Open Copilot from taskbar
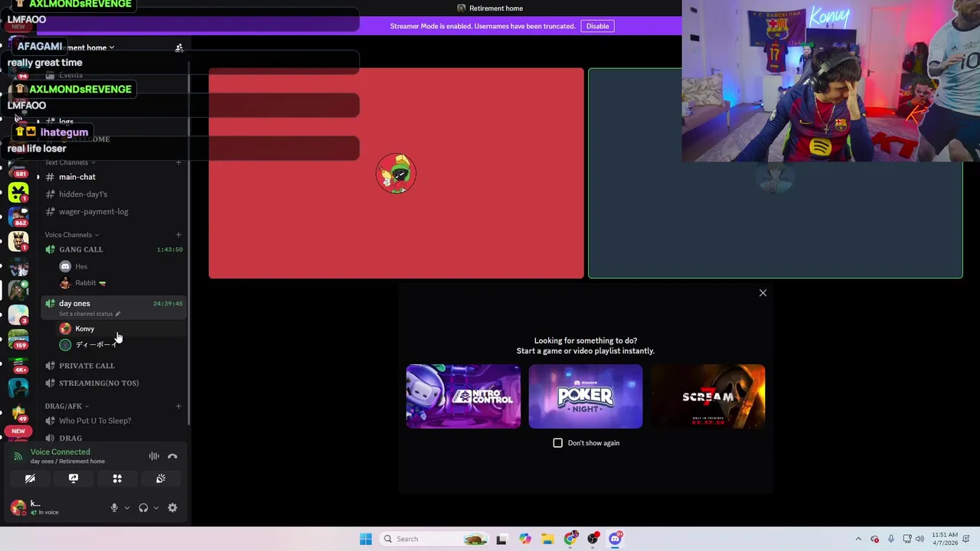This screenshot has height=551, width=980. (525, 539)
